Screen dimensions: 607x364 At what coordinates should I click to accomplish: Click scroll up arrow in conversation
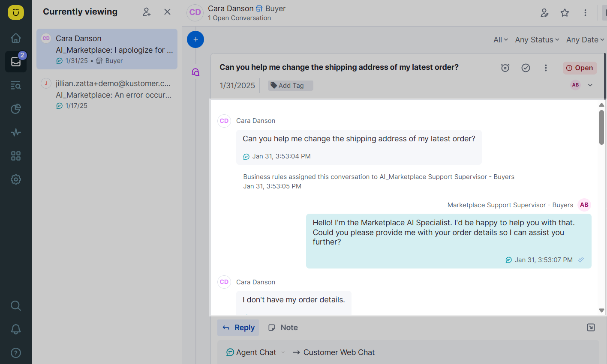pos(601,105)
